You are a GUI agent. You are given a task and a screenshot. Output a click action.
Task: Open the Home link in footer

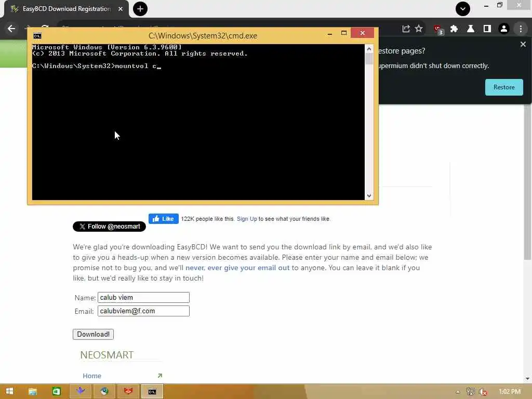[x=92, y=376]
